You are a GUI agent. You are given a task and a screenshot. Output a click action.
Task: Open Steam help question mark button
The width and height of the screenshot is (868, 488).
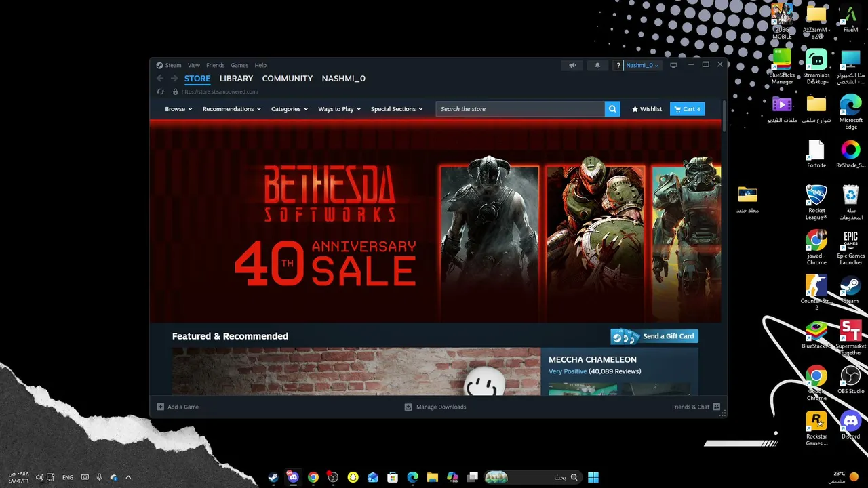tap(618, 65)
